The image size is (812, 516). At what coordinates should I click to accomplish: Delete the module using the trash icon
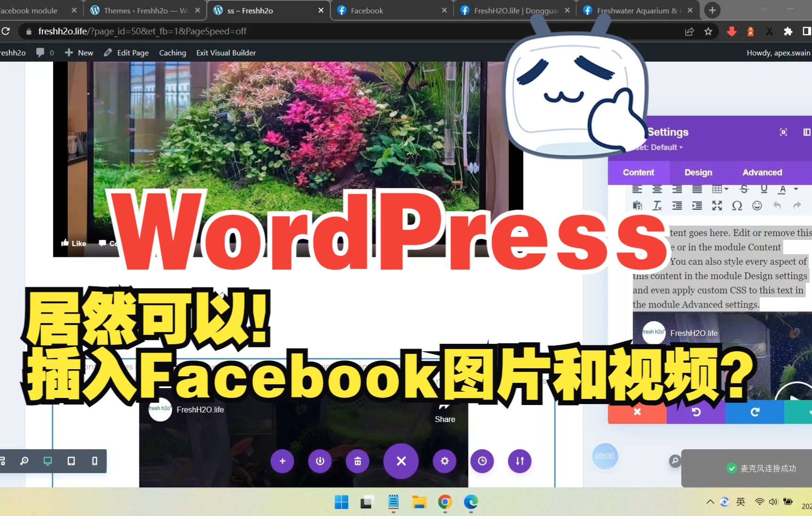click(357, 461)
